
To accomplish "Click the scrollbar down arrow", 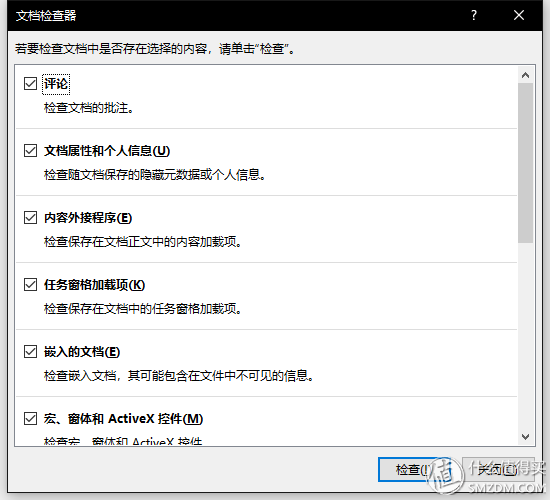I will coord(525,436).
